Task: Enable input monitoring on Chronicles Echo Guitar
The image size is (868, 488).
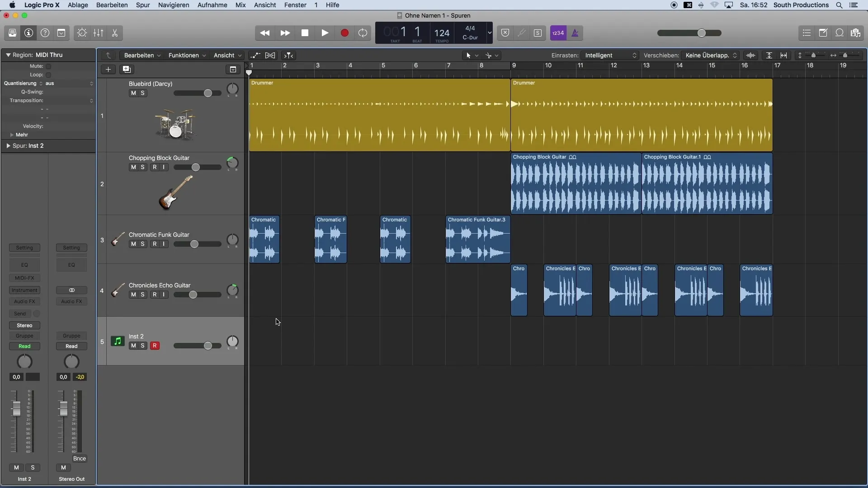Action: [x=164, y=295]
